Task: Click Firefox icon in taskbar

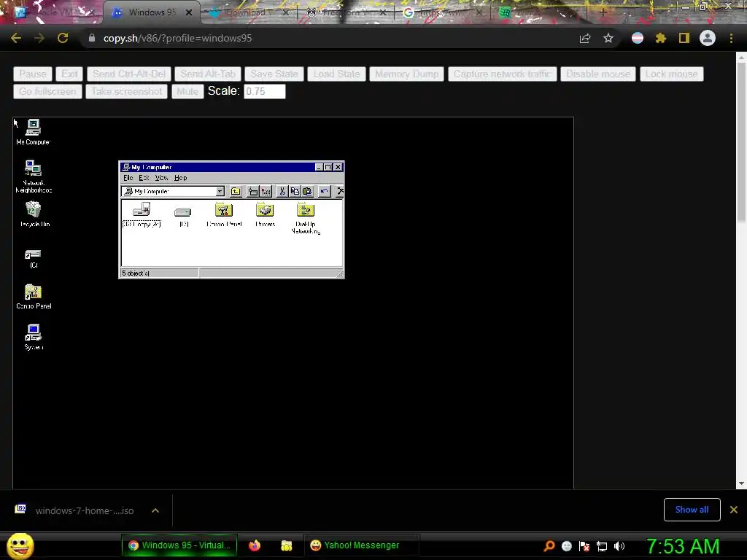Action: (x=255, y=545)
